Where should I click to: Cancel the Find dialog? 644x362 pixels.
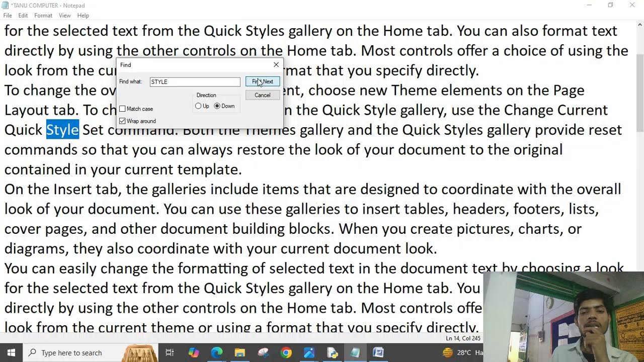pyautogui.click(x=262, y=95)
